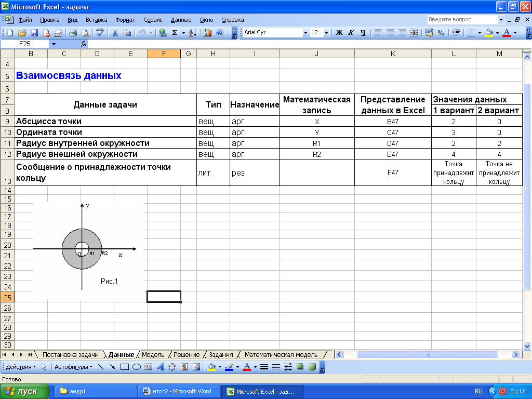Click the Save icon in the toolbar
Viewport: 532px width, 399px height.
click(34, 32)
